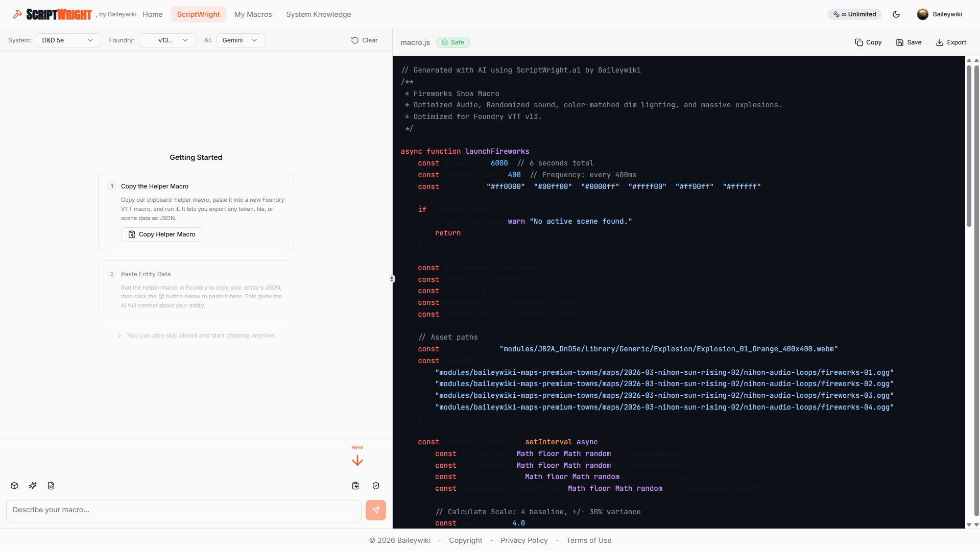Clear the chat conversation
Image resolution: width=980 pixels, height=551 pixels.
365,40
